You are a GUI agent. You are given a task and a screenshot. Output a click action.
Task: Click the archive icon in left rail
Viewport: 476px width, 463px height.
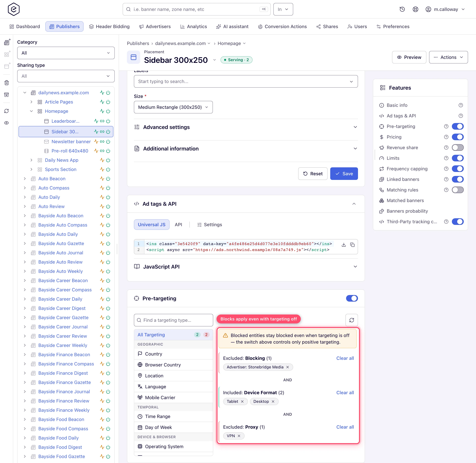tap(7, 95)
